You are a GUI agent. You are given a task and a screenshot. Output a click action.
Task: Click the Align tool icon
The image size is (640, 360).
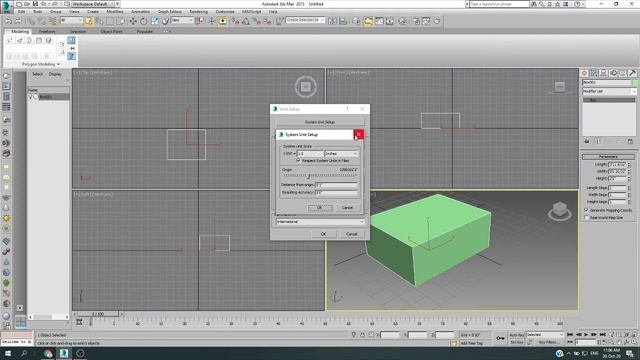pos(343,21)
